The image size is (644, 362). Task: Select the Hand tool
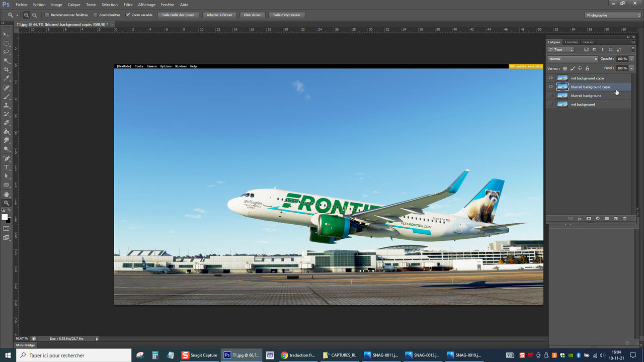[7, 194]
